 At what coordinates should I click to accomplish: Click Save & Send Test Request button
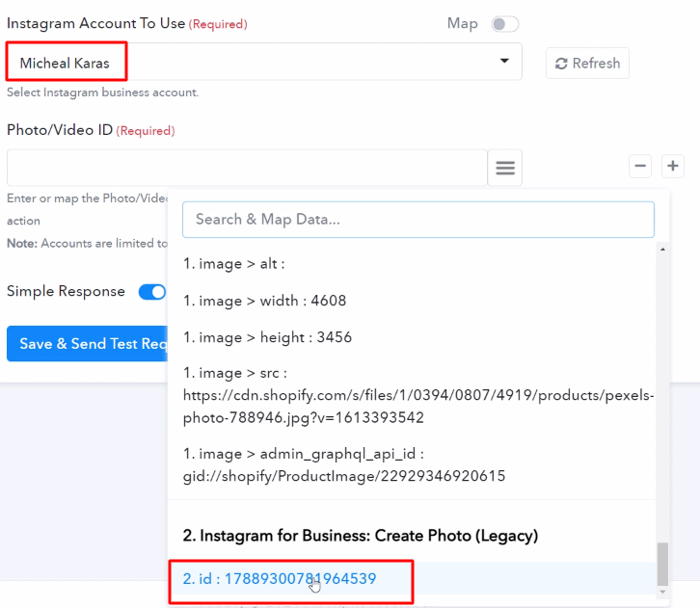pyautogui.click(x=88, y=343)
